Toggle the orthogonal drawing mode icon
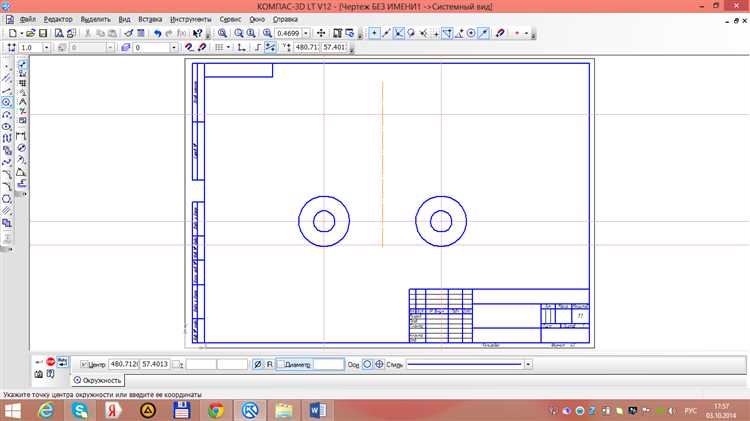750x421 pixels. (x=258, y=47)
